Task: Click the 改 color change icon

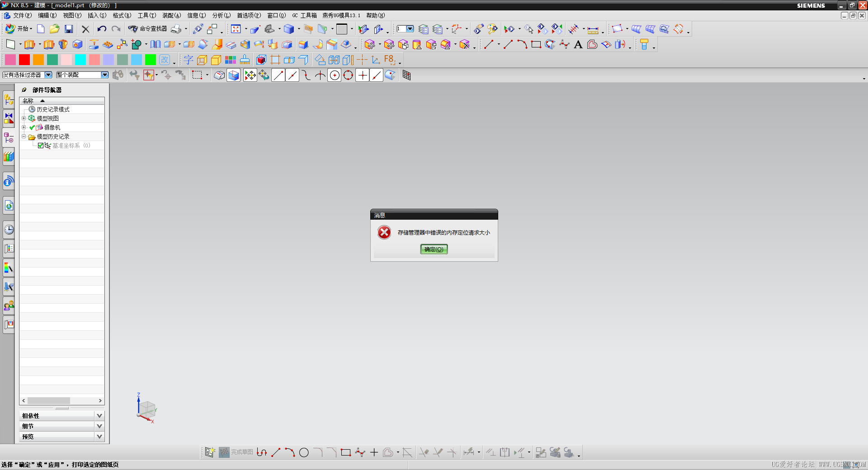Action: coord(165,60)
